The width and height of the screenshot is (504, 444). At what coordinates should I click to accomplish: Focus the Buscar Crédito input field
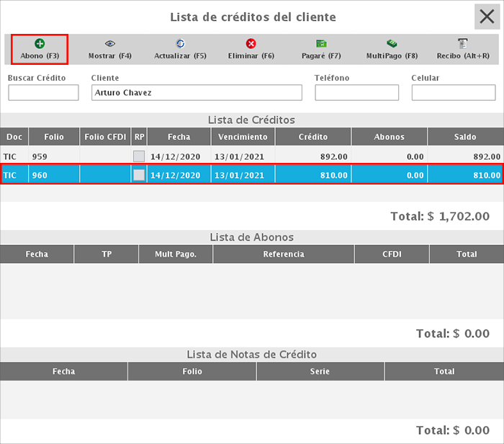[43, 93]
